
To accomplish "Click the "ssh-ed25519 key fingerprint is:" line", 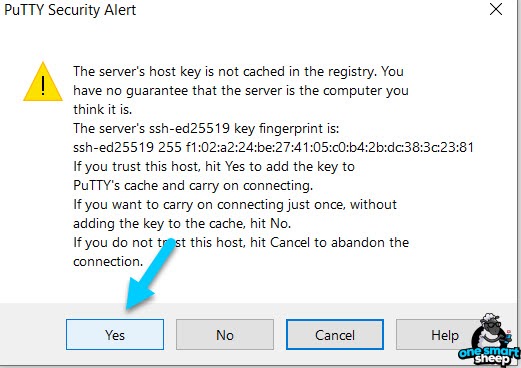I will [x=206, y=128].
